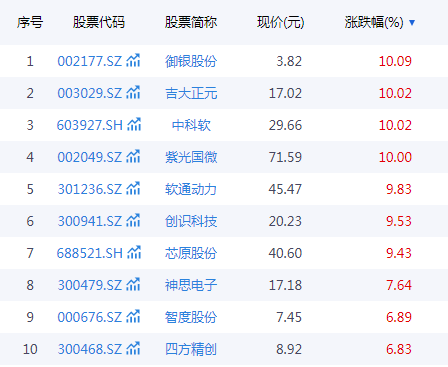
Task: Open 软通动力 stock page
Action: pos(191,189)
